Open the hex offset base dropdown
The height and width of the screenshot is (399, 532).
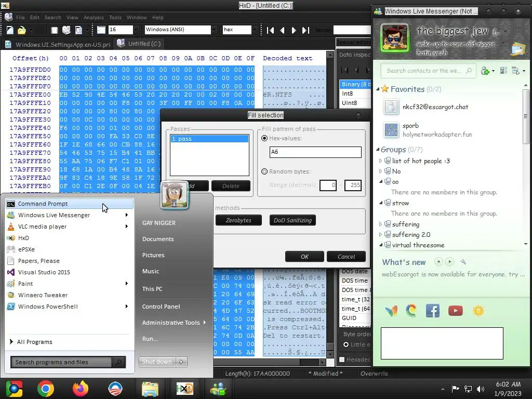(255, 30)
